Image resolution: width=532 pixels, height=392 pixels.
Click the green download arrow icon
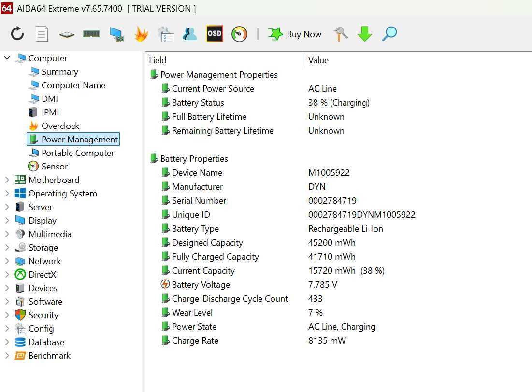365,34
